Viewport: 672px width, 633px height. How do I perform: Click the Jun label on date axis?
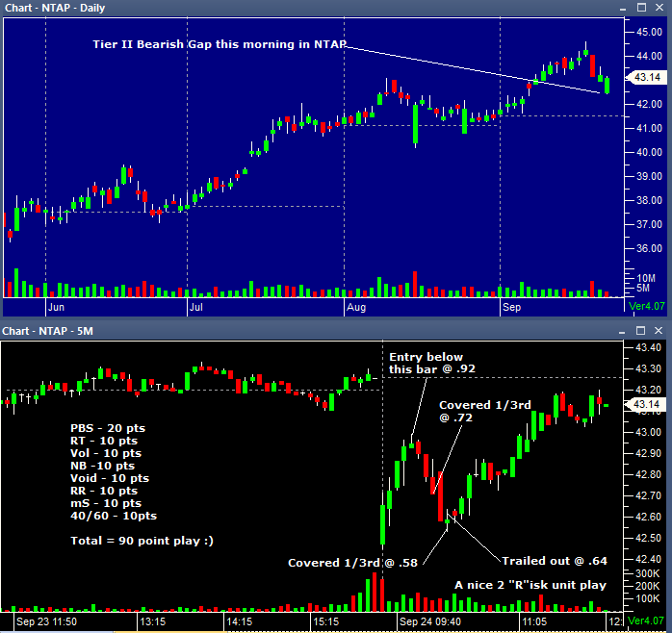tap(56, 307)
